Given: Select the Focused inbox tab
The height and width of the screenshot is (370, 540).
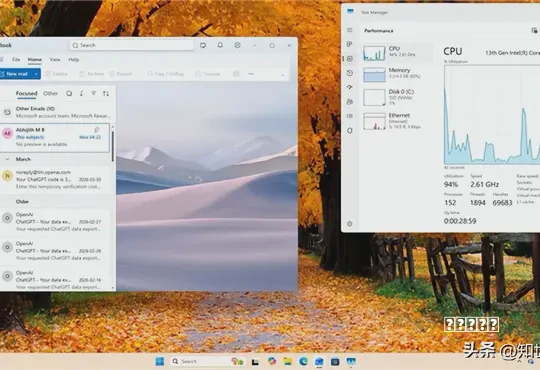Looking at the screenshot, I should (x=27, y=93).
